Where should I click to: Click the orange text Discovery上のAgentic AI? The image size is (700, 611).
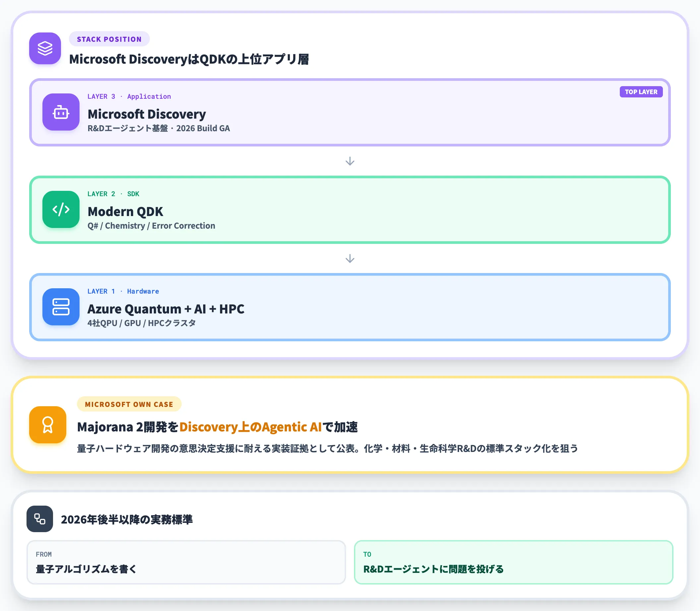pos(251,427)
